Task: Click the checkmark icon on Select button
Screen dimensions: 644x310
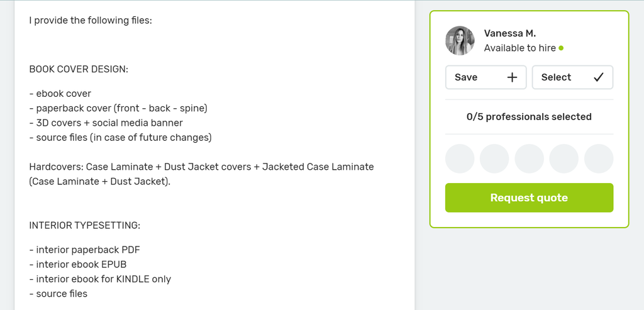Action: [599, 77]
